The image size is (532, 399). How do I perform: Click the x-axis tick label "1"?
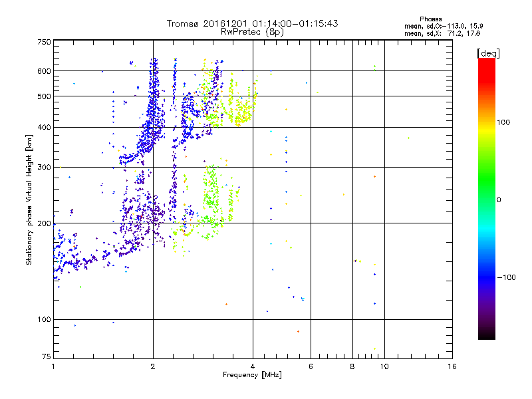pyautogui.click(x=53, y=366)
